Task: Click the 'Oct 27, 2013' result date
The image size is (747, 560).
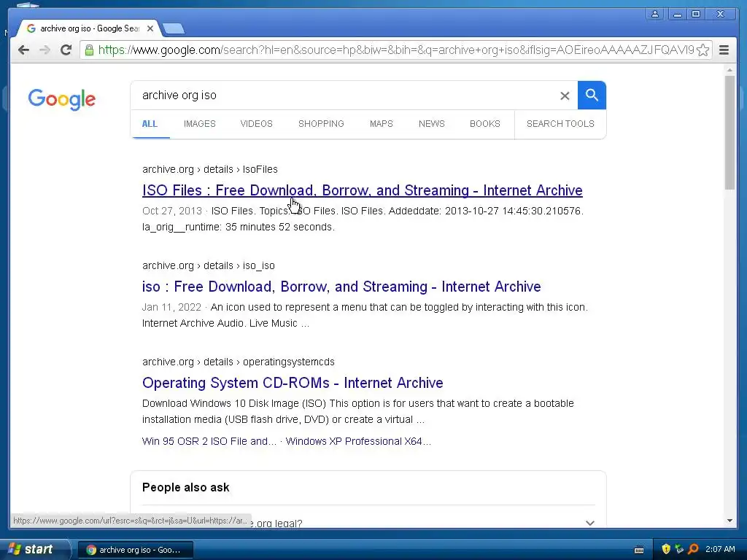Action: pos(172,211)
